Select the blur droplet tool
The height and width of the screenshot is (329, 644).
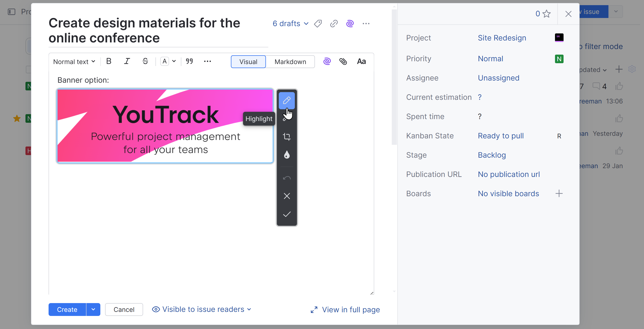pyautogui.click(x=286, y=155)
